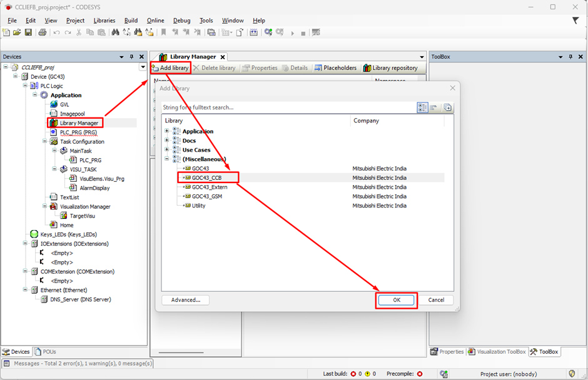The height and width of the screenshot is (380, 588).
Task: Collapse the IOExtensions tree node
Action: pos(25,243)
